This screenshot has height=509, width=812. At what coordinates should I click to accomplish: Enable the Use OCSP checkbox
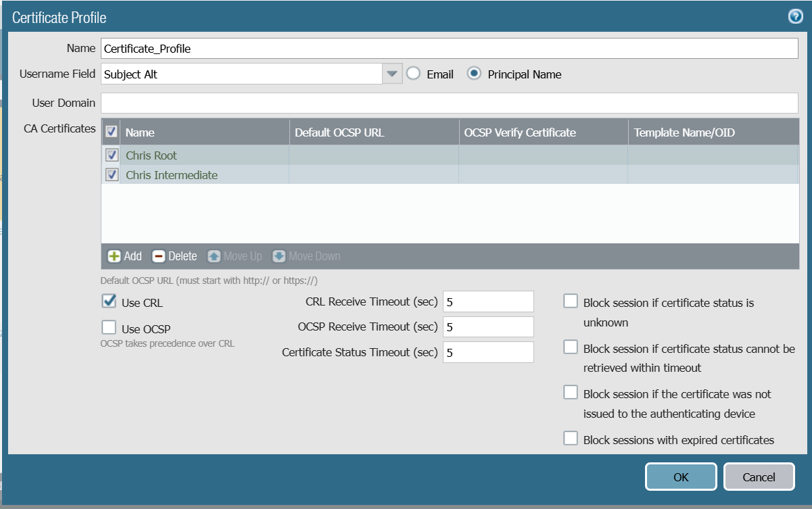pos(109,328)
